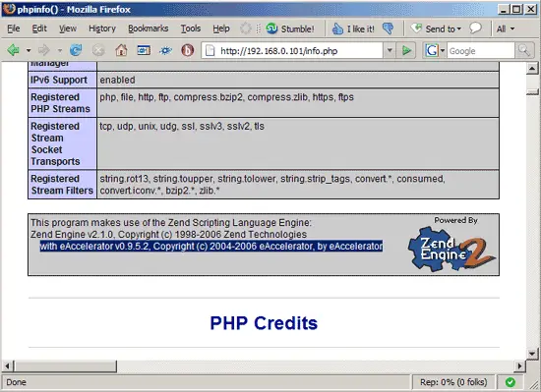Viewport: 541px width, 392px height.
Task: Click the PHP Credits heading link
Action: point(264,323)
